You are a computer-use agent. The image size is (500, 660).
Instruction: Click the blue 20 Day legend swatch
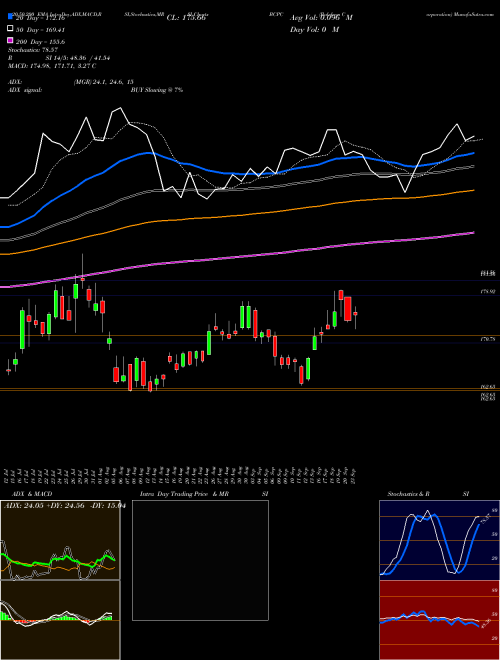pyautogui.click(x=10, y=17)
